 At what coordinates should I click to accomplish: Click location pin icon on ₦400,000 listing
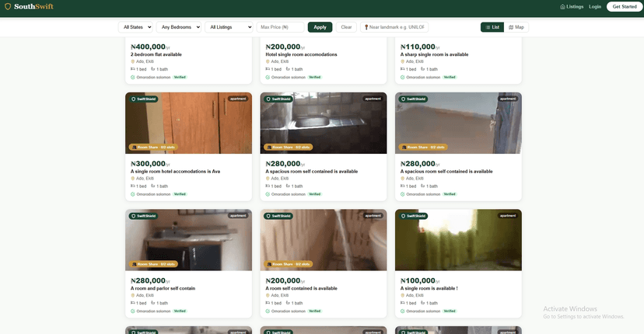[x=133, y=61]
